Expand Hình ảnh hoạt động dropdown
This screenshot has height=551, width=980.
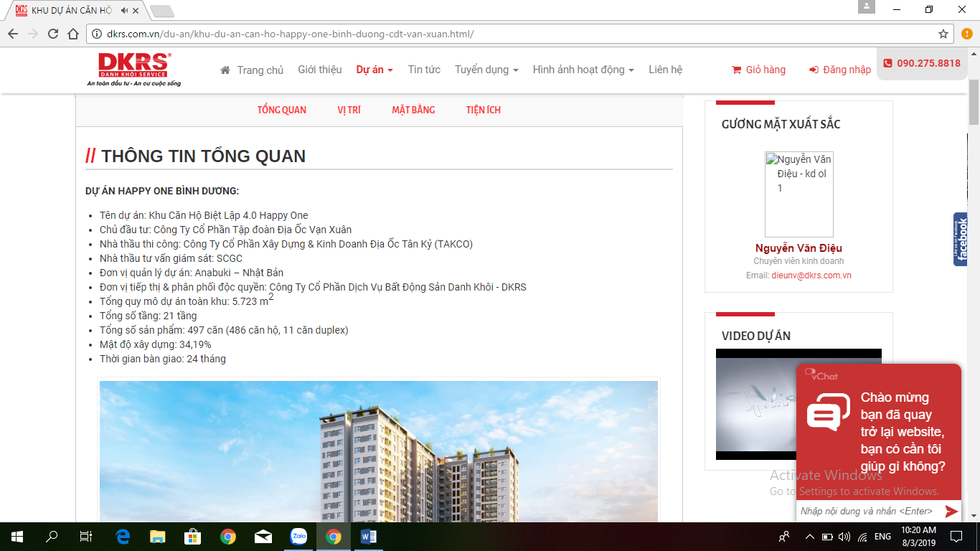point(583,70)
